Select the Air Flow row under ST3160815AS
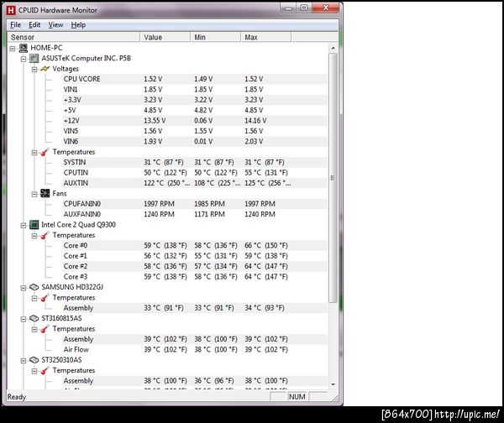The image size is (504, 423). [195, 349]
